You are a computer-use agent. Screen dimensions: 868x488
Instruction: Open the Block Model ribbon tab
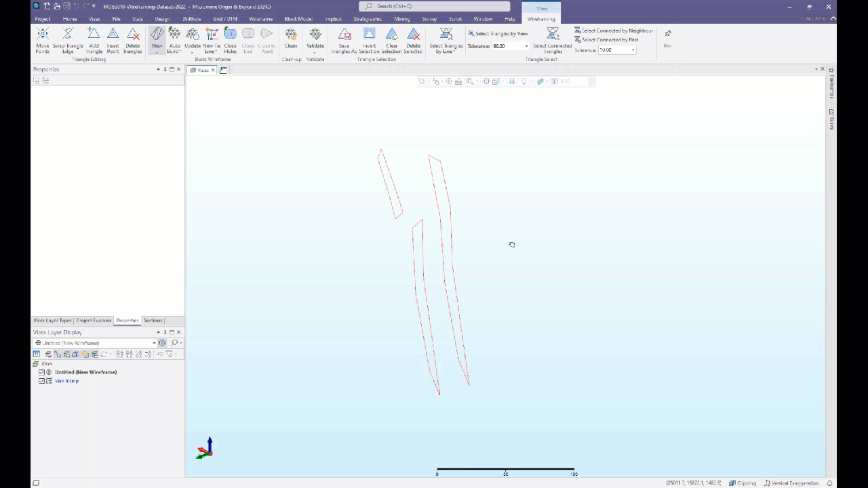click(298, 18)
